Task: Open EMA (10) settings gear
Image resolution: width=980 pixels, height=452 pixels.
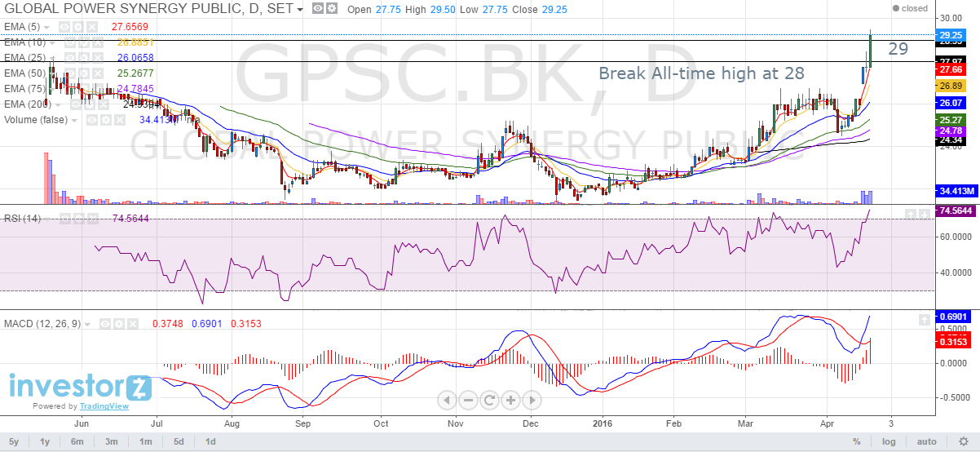Action: pyautogui.click(x=84, y=42)
